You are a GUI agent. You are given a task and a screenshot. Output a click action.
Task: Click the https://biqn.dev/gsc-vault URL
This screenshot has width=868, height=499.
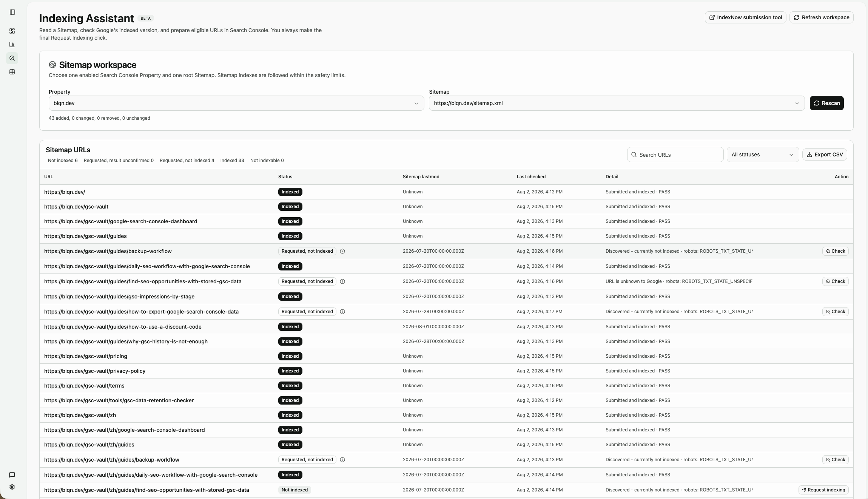click(76, 207)
